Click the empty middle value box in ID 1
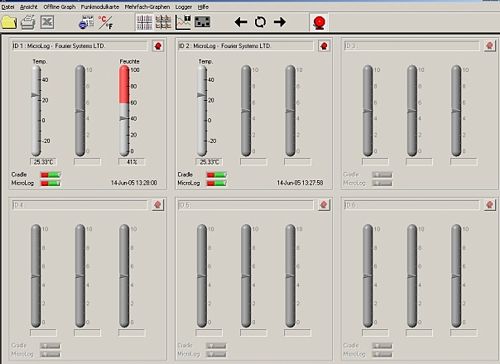This screenshot has height=364, width=500. point(87,162)
